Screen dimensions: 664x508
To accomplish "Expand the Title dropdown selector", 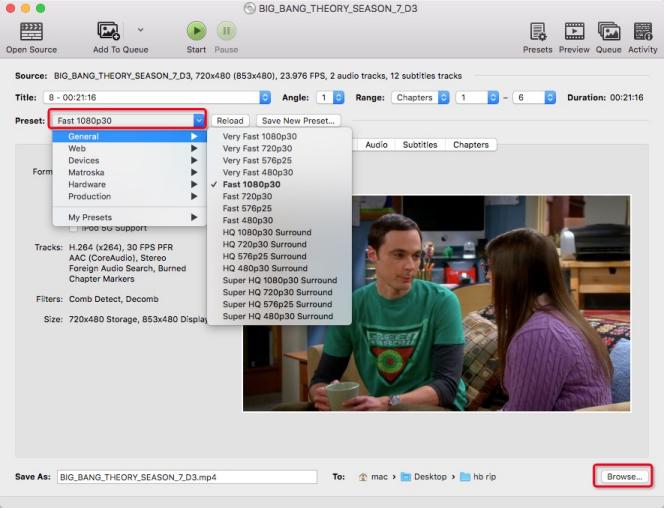I will tap(264, 98).
